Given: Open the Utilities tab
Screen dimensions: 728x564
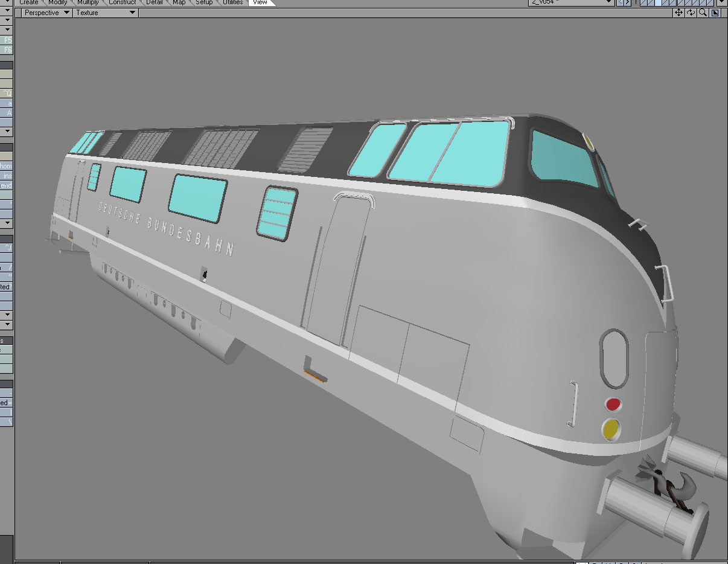Looking at the screenshot, I should 232,2.
